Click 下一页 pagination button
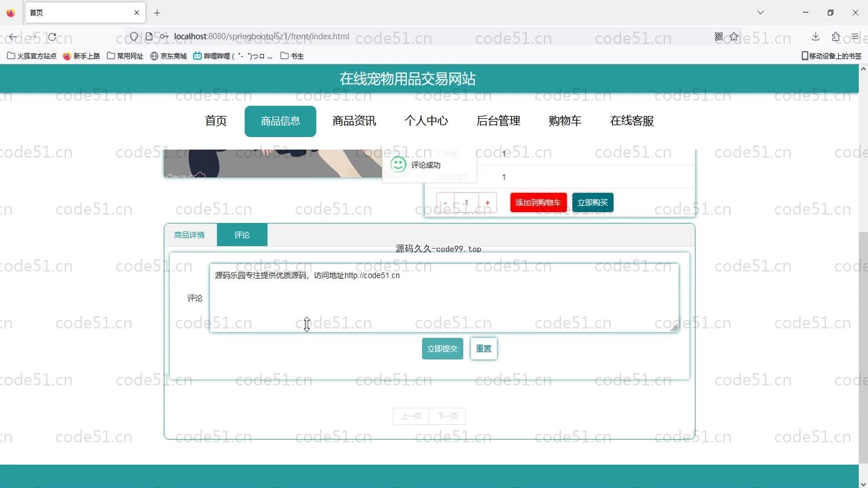 pyautogui.click(x=447, y=416)
